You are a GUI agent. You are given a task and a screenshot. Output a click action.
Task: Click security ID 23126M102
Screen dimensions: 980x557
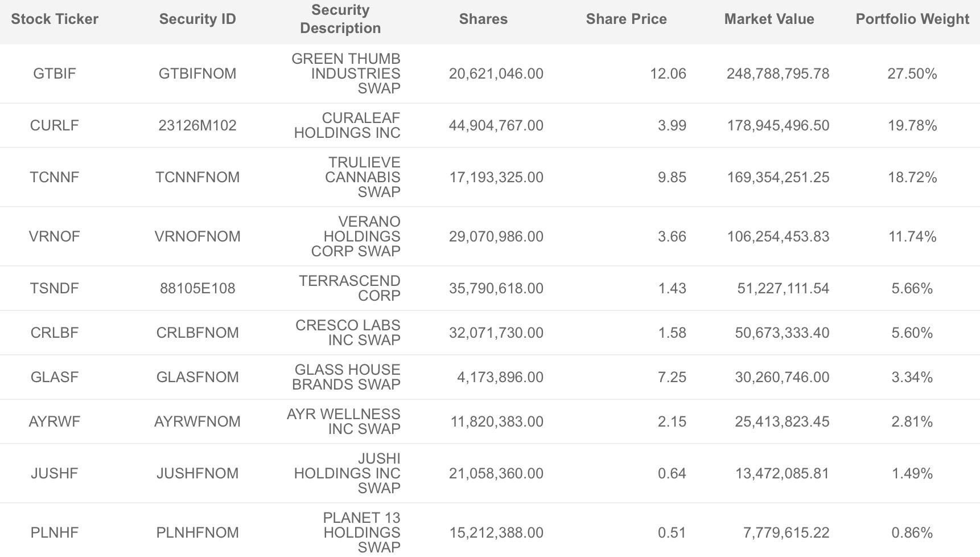click(197, 125)
